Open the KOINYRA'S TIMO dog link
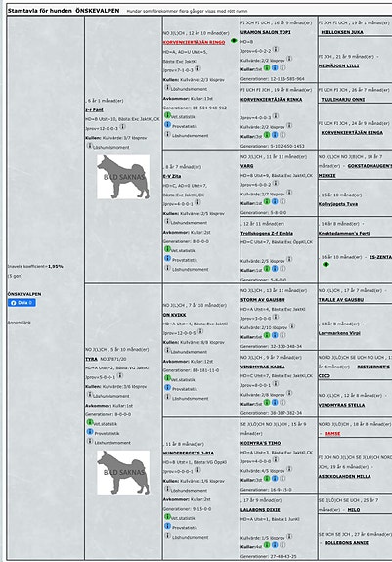 (260, 443)
